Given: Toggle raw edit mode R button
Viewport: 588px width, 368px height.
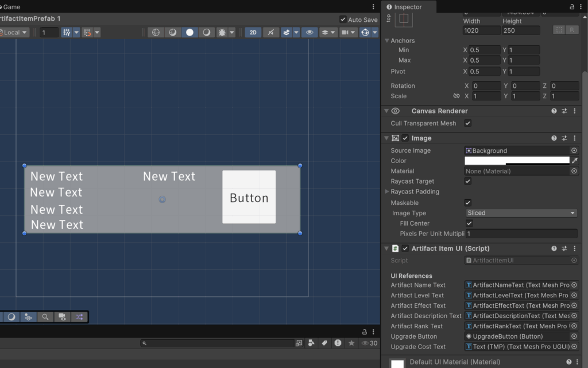Looking at the screenshot, I should [x=572, y=30].
